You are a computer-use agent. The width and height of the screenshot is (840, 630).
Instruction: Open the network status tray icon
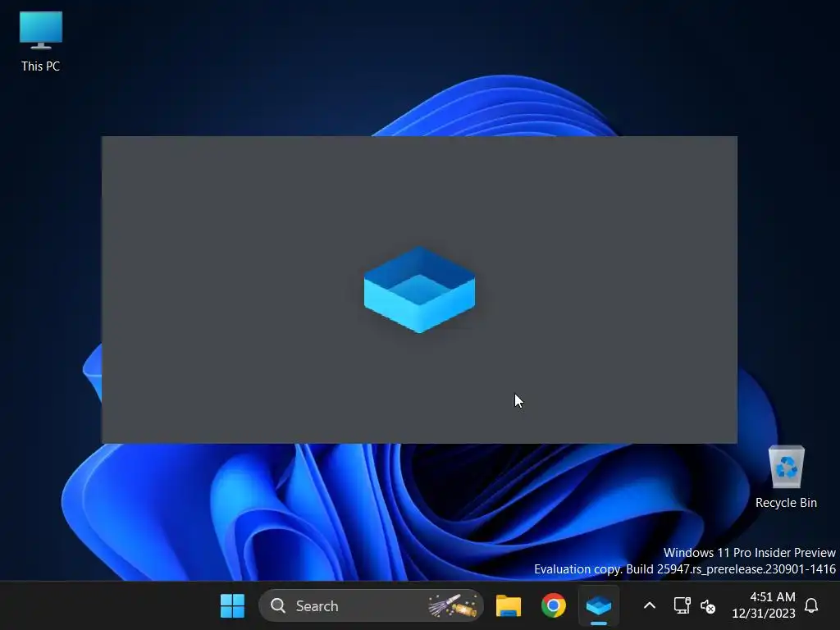point(682,606)
